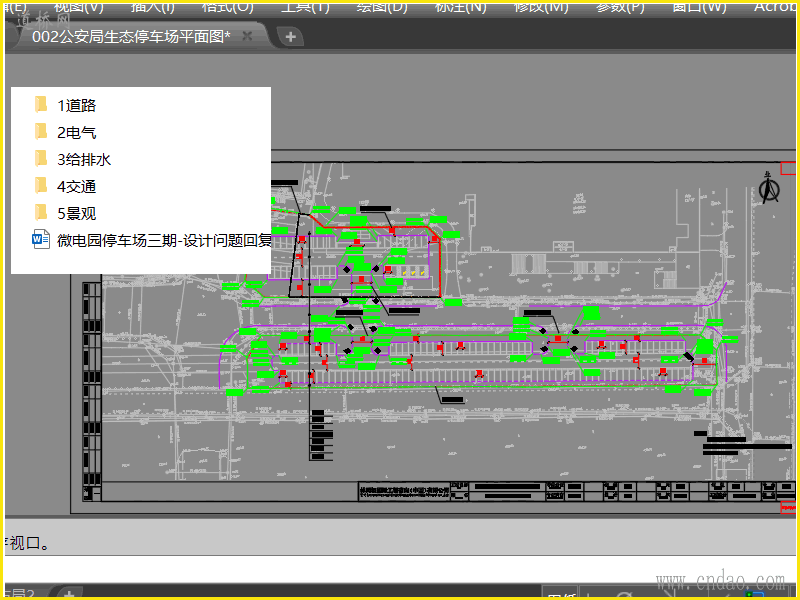Click the north arrow compass symbol in drawing
800x600 pixels.
click(x=768, y=187)
